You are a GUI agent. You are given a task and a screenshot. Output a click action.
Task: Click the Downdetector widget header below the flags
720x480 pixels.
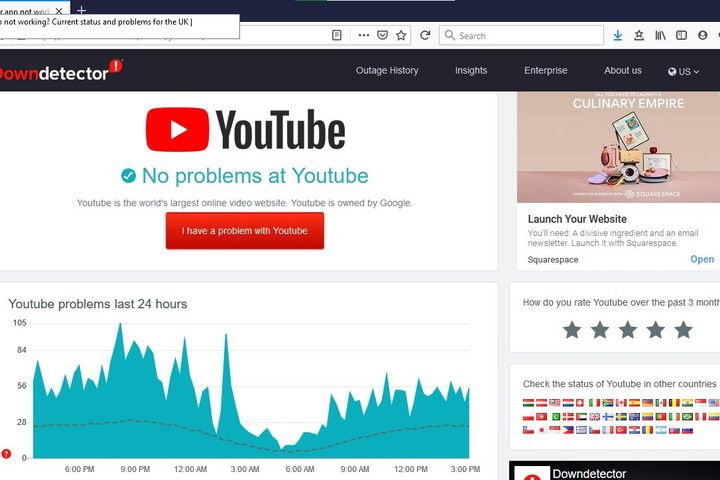(614, 471)
